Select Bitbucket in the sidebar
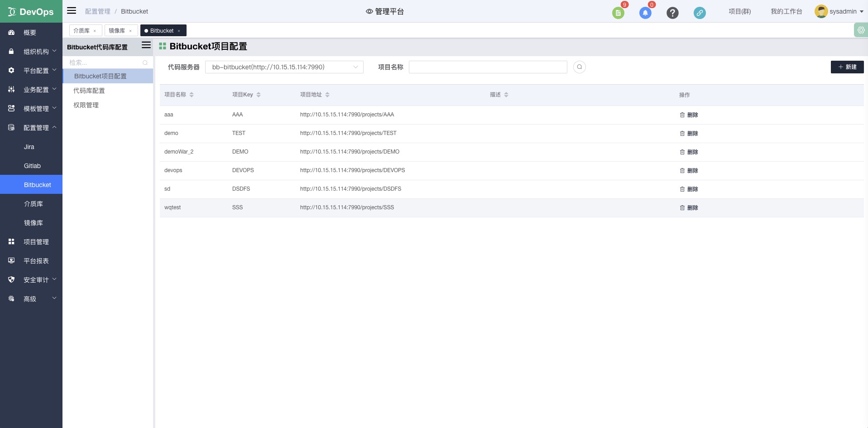 click(31, 185)
